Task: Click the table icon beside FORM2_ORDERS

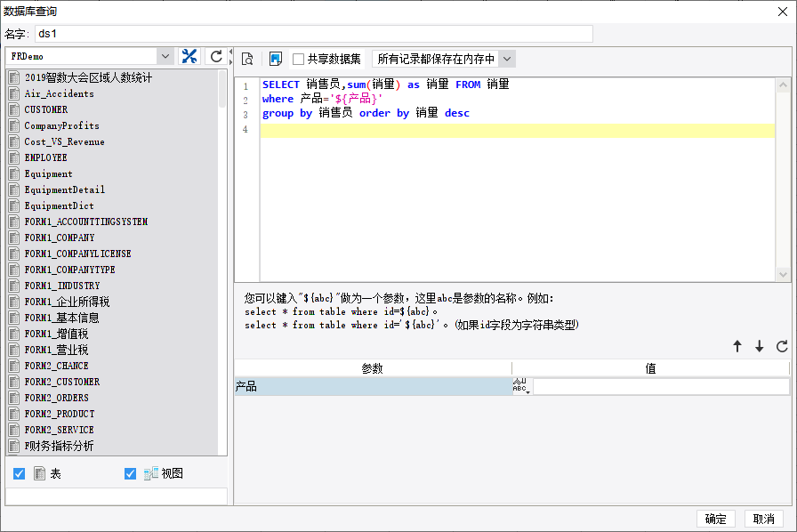Action: coord(14,398)
